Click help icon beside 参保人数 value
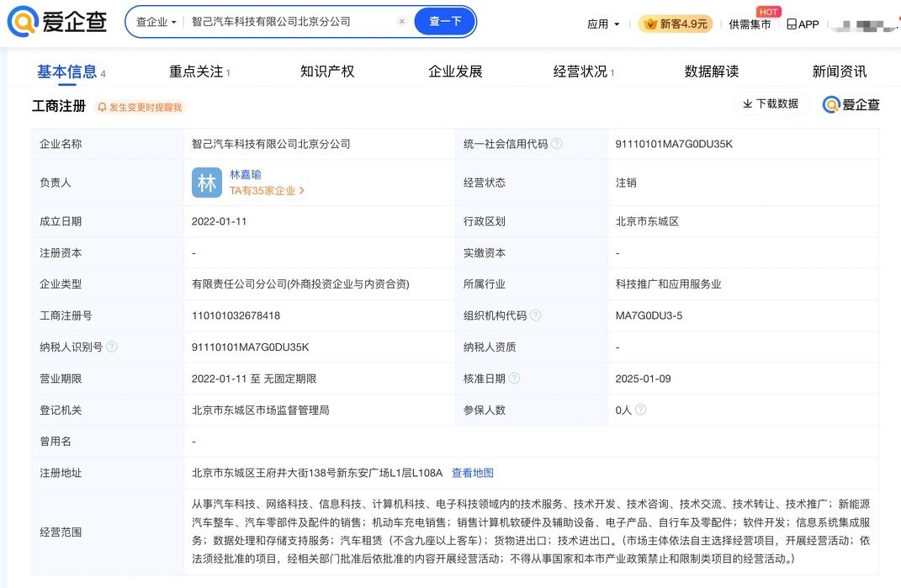Viewport: 901px width, 588px height. pyautogui.click(x=641, y=410)
